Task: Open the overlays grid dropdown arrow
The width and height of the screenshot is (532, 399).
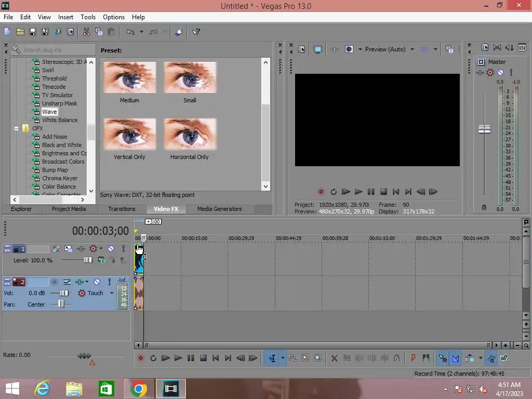Action: pyautogui.click(x=435, y=49)
